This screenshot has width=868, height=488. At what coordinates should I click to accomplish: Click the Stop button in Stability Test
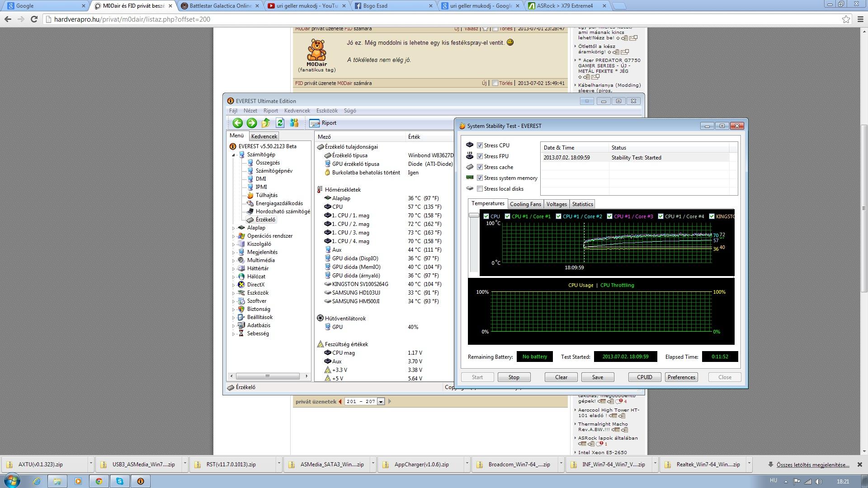(x=514, y=377)
